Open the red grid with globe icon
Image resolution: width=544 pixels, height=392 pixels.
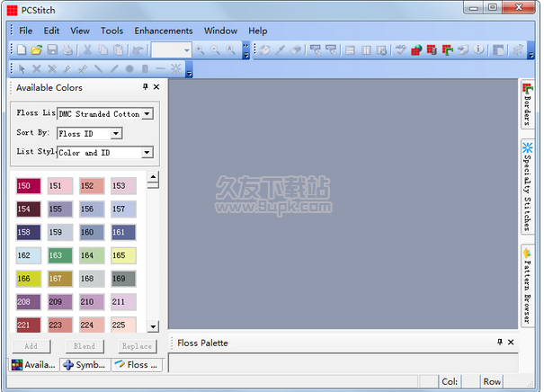416,50
